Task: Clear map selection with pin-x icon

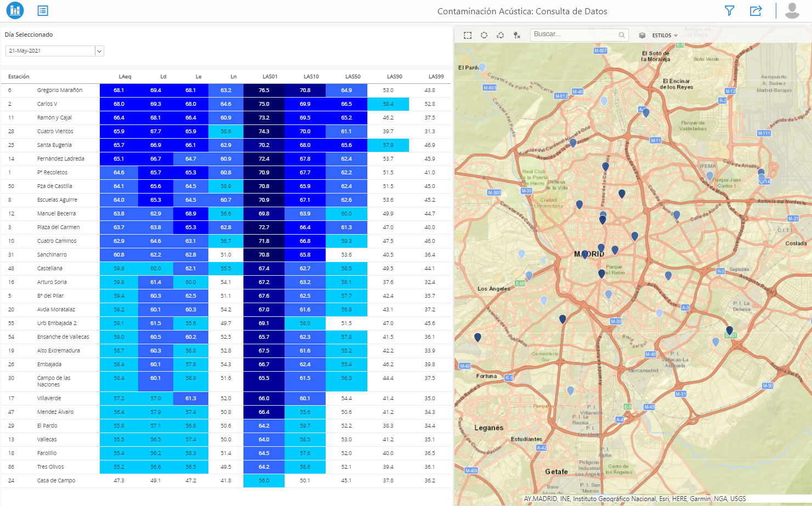Action: tap(516, 35)
